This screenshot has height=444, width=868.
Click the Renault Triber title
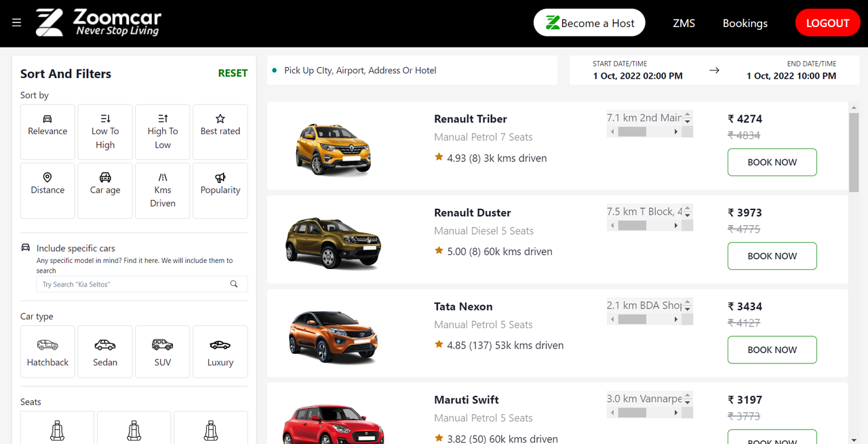pos(471,119)
